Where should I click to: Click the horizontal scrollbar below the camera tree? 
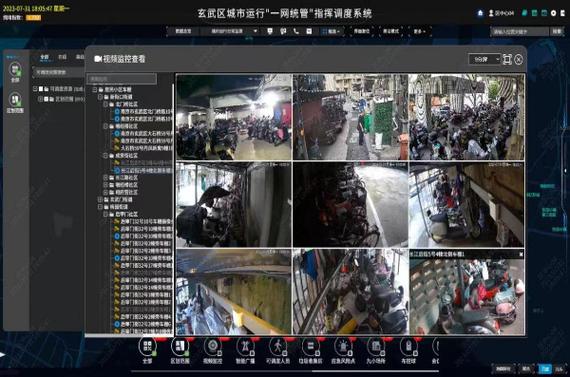(129, 335)
